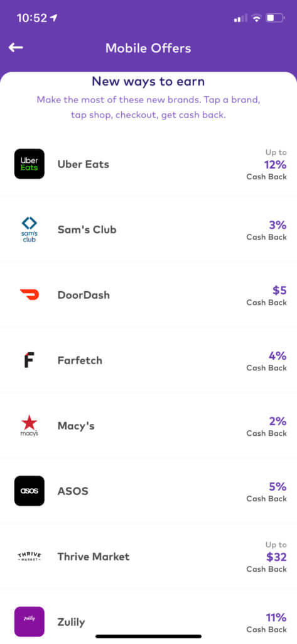The width and height of the screenshot is (297, 644).
Task: Tap the black ASOS logo
Action: 29,491
